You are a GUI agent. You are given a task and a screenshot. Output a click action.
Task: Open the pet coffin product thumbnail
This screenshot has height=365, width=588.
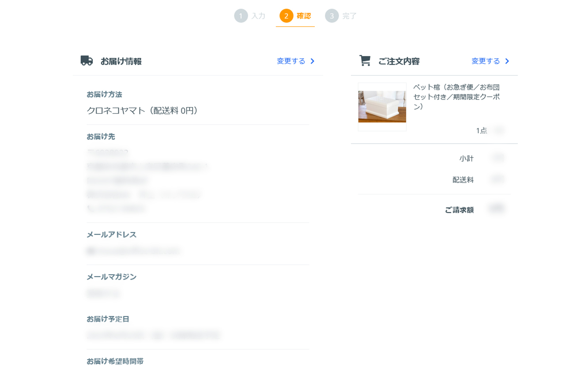(x=382, y=106)
